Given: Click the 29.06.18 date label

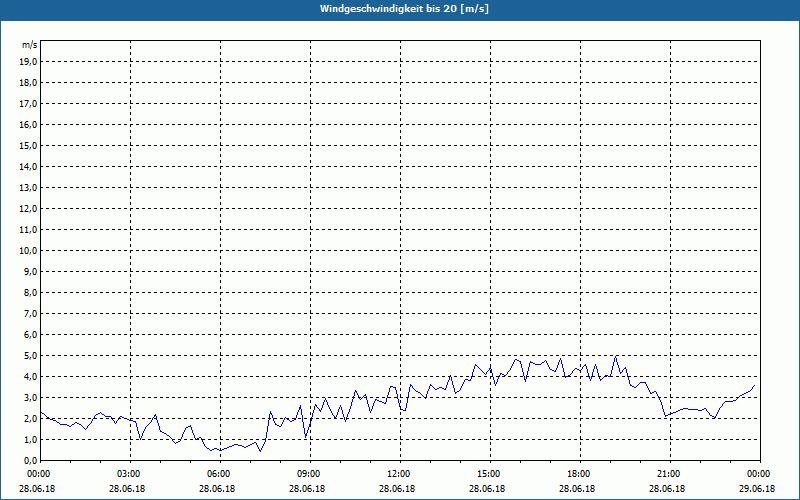Looking at the screenshot, I should tap(757, 489).
